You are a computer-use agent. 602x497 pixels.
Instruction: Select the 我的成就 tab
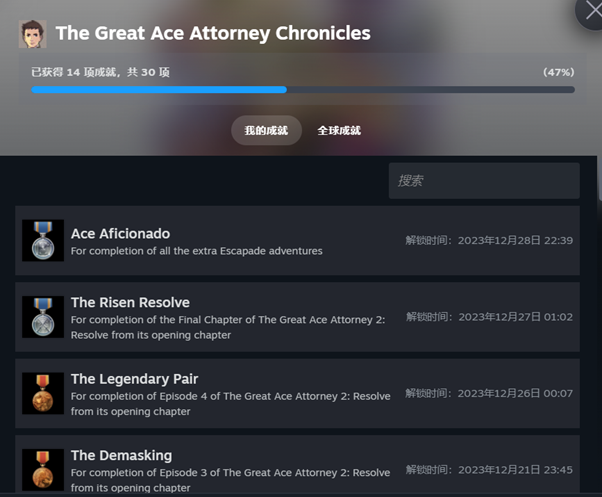click(266, 130)
